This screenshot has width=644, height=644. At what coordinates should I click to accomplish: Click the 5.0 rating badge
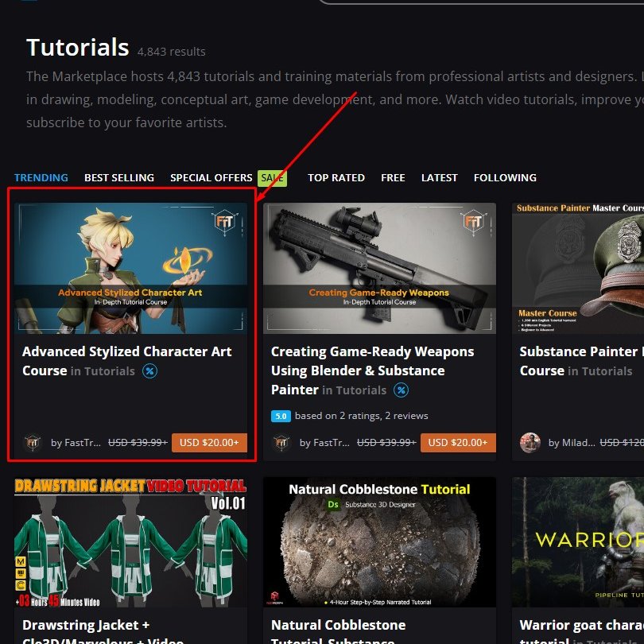pyautogui.click(x=281, y=416)
